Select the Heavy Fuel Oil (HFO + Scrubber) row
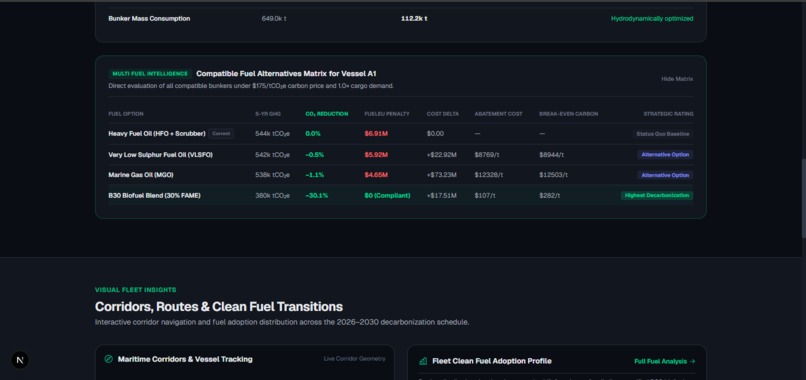 tap(400, 134)
